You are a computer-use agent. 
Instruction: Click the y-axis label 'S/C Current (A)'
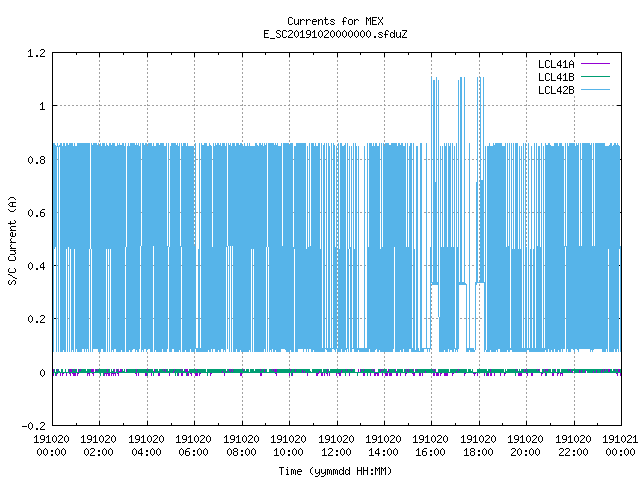(x=13, y=241)
